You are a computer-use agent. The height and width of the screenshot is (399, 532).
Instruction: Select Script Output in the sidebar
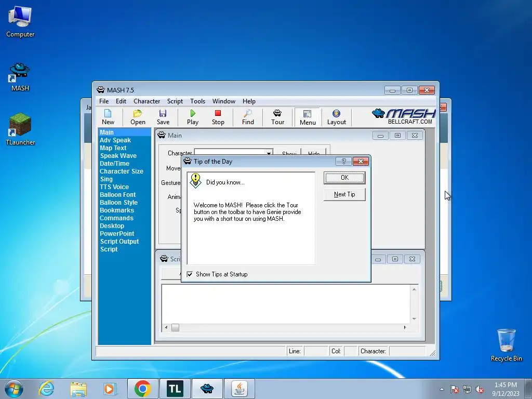(119, 242)
